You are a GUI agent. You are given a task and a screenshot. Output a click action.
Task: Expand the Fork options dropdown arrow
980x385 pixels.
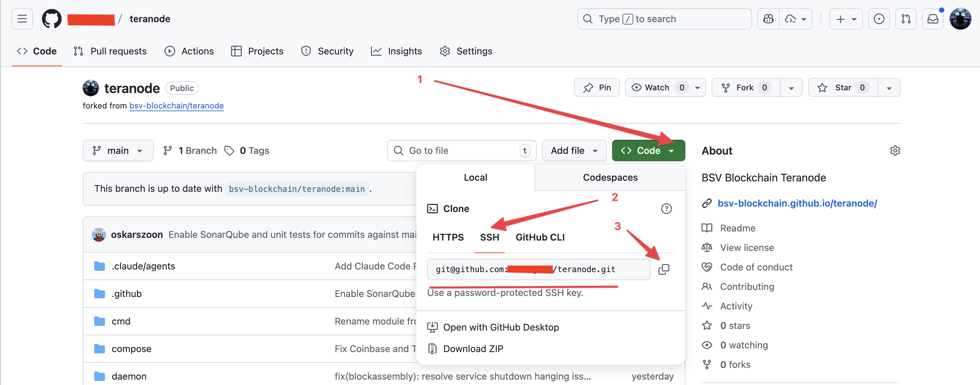pos(791,88)
